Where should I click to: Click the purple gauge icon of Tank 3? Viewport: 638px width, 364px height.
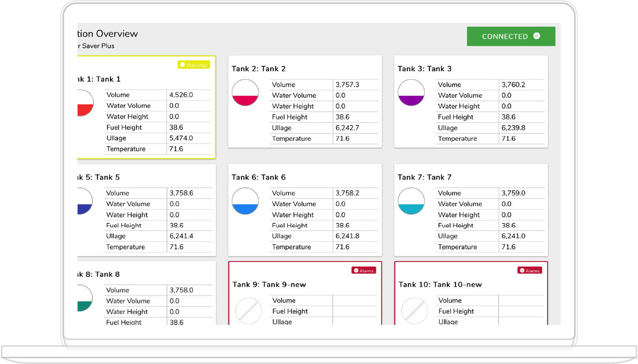411,92
